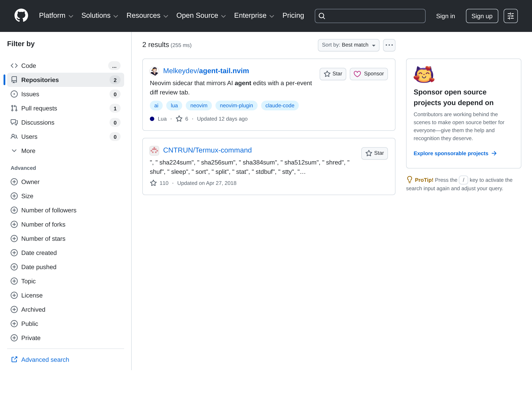Open Melkeydev/agent-tail.nvim repository link

(206, 71)
